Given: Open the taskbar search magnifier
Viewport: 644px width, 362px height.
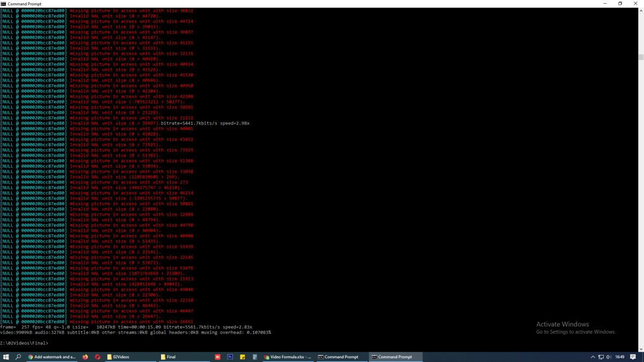Looking at the screenshot, I should [18, 357].
